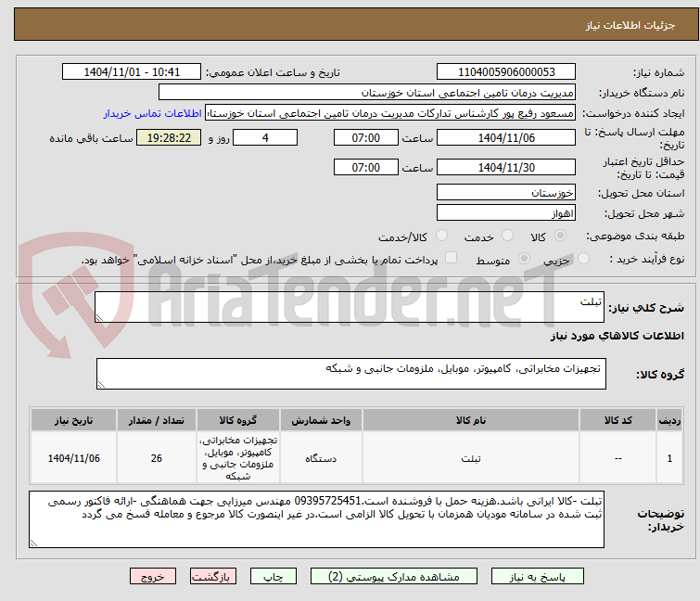
Task: Click the announcement date field 1404/11/01 - 10:41
Action: [132, 72]
